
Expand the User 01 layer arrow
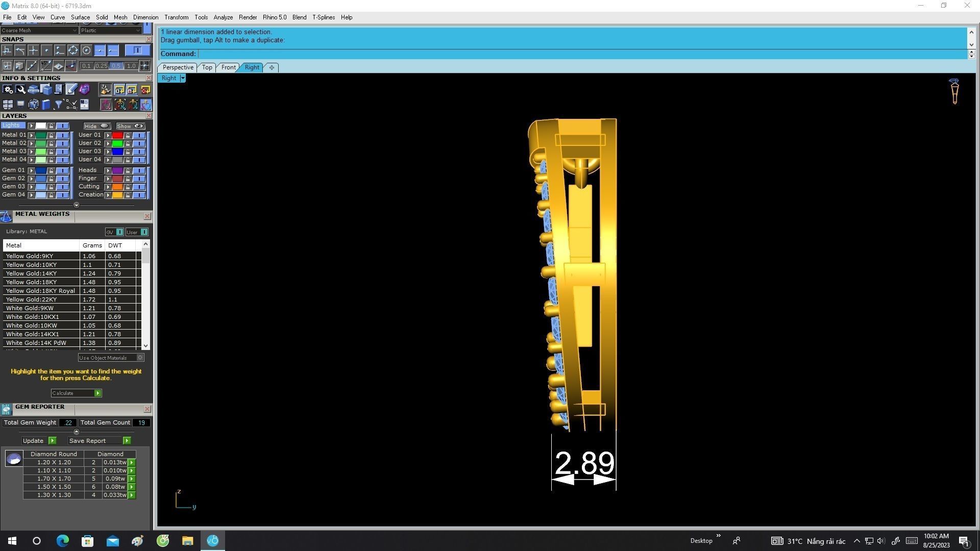(108, 135)
